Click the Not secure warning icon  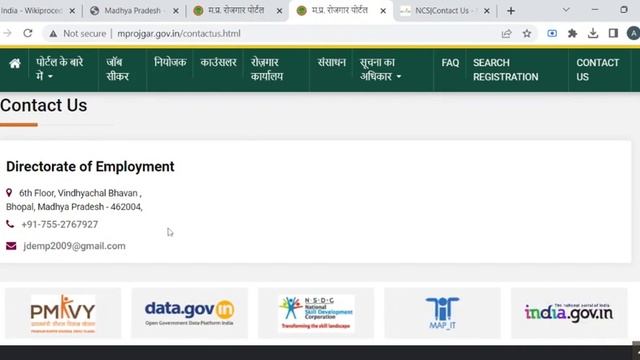53,34
